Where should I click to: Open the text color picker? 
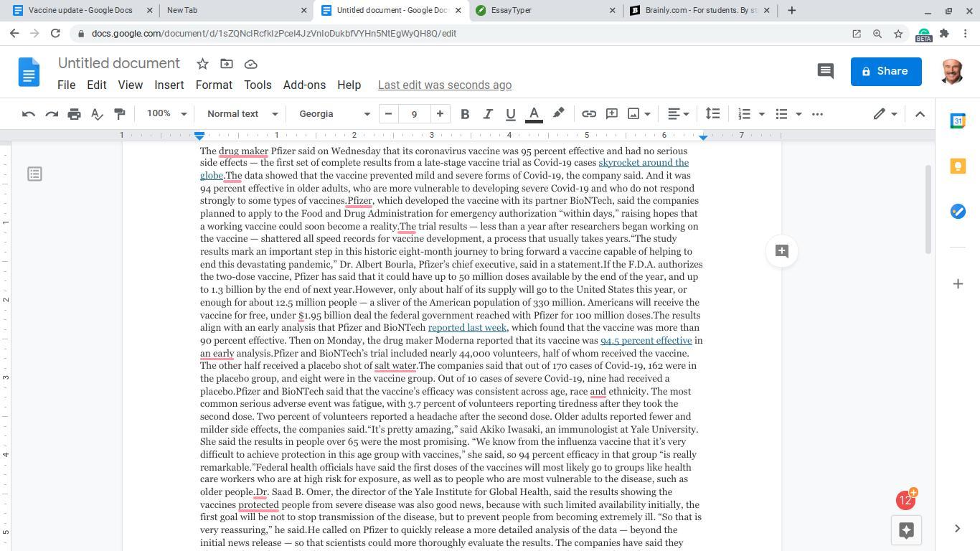tap(534, 114)
